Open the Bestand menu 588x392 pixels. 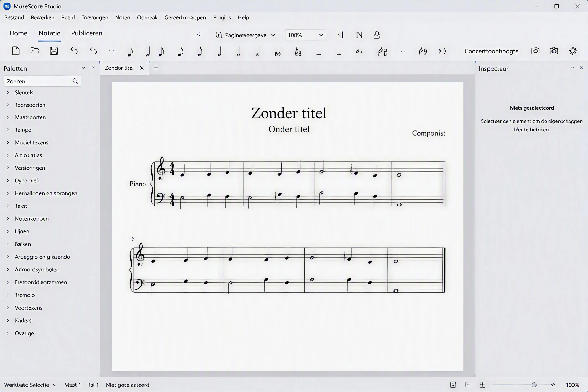coord(14,17)
